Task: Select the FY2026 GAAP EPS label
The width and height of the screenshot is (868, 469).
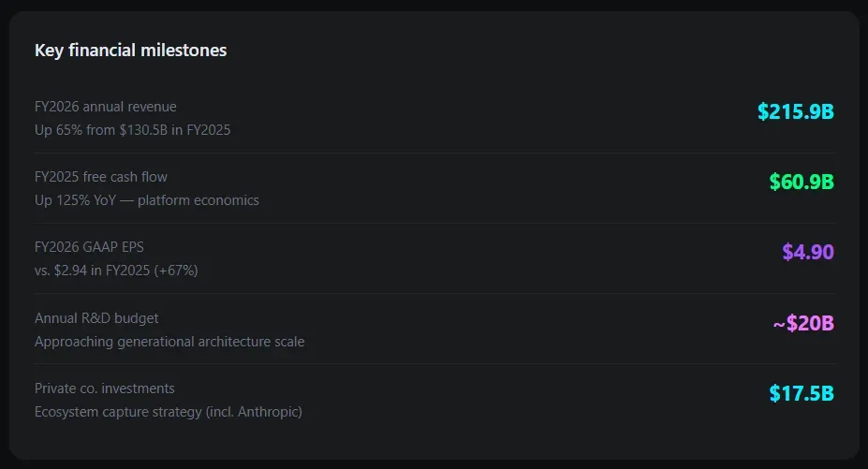Action: click(89, 247)
